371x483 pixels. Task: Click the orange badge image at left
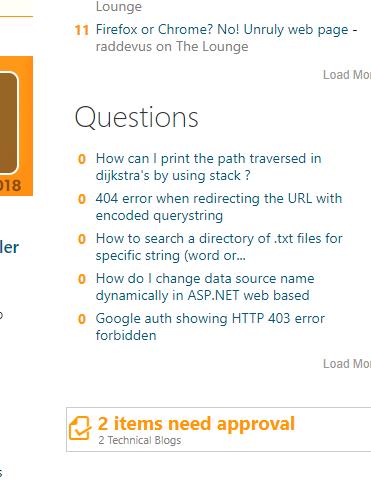pos(16,126)
